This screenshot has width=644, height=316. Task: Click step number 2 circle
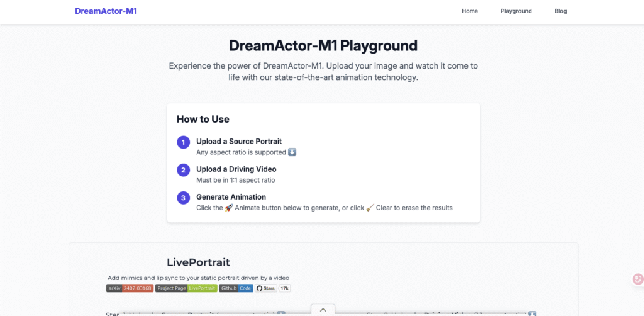pyautogui.click(x=183, y=170)
